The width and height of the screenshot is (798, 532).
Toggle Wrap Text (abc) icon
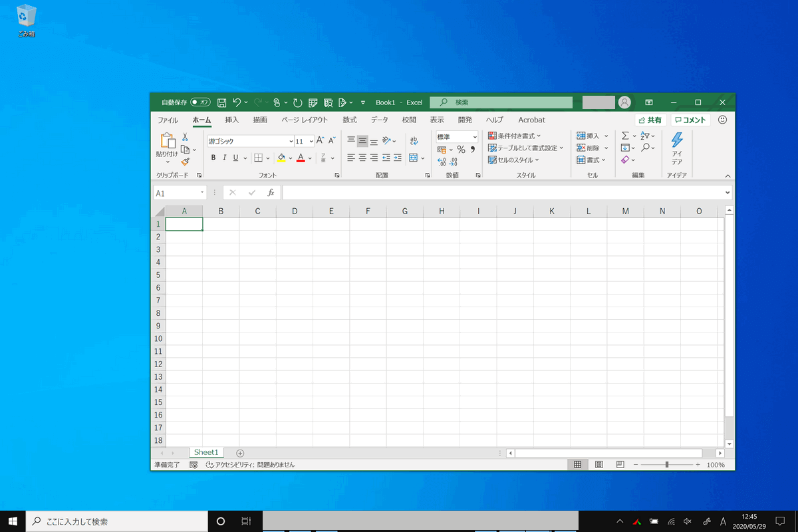point(414,140)
